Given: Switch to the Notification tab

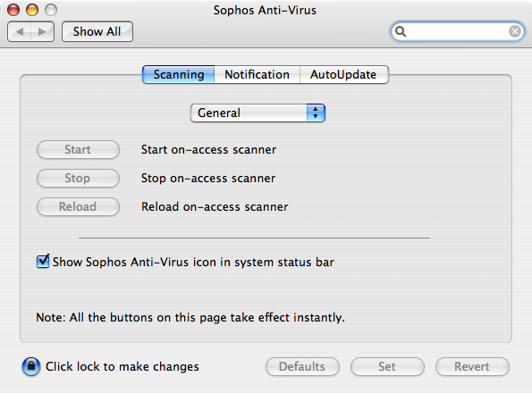Looking at the screenshot, I should (x=258, y=74).
